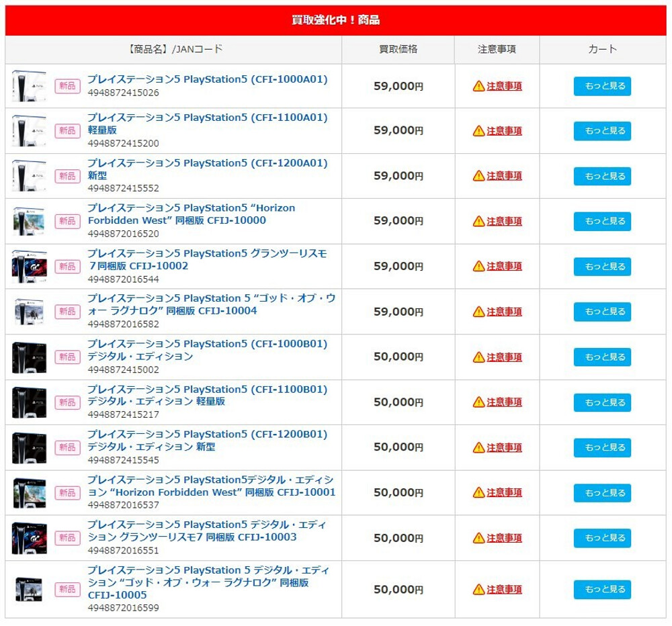Click the warning triangle icon for CFIJ-10004
The image size is (672, 626).
coord(478,312)
